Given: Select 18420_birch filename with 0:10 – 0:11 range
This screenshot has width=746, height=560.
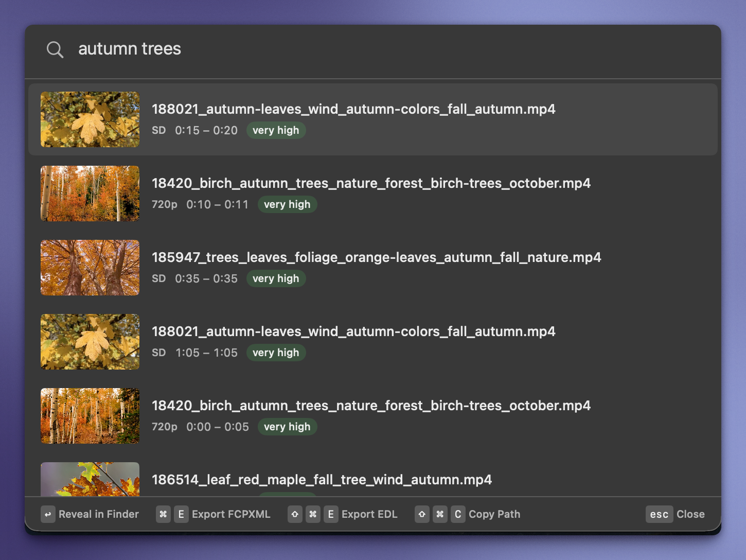Looking at the screenshot, I should tap(371, 183).
